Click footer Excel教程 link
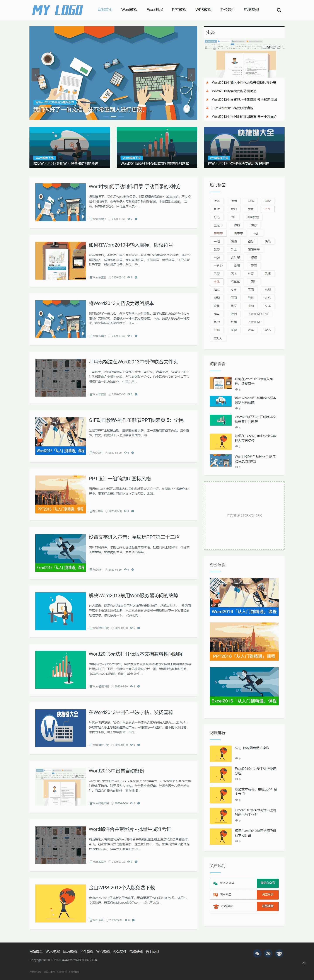 click(x=70, y=951)
